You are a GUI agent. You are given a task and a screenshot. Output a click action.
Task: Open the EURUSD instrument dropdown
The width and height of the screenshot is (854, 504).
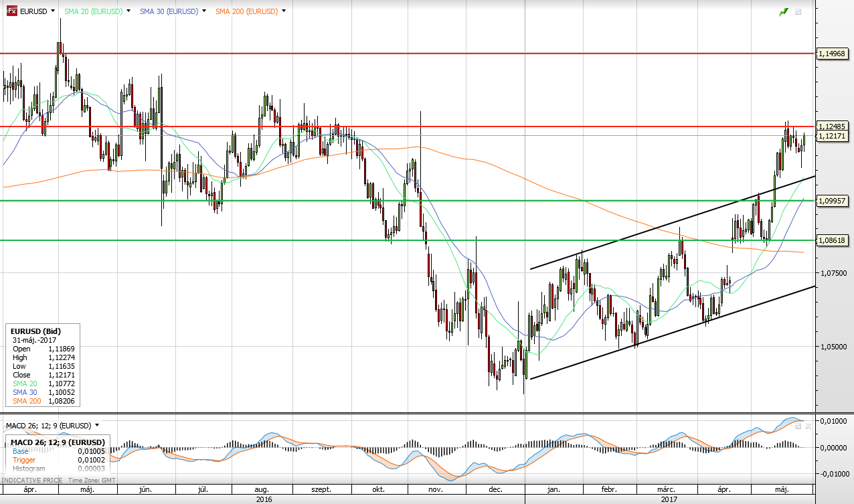pyautogui.click(x=52, y=11)
